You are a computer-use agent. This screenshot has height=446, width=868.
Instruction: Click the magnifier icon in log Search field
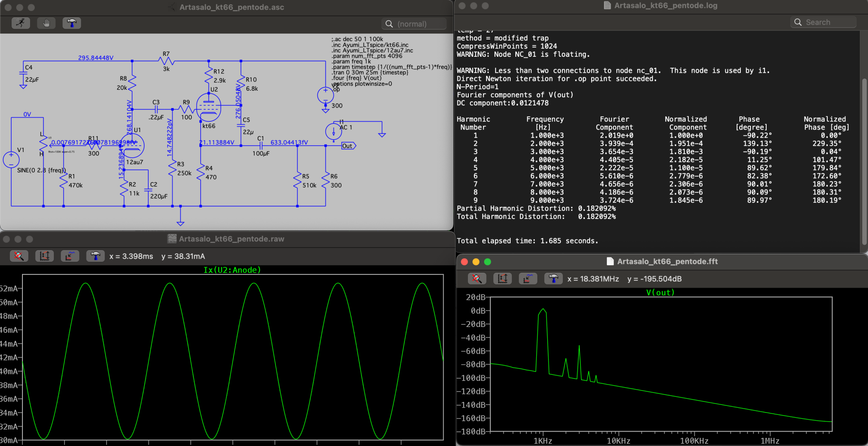[x=798, y=22]
